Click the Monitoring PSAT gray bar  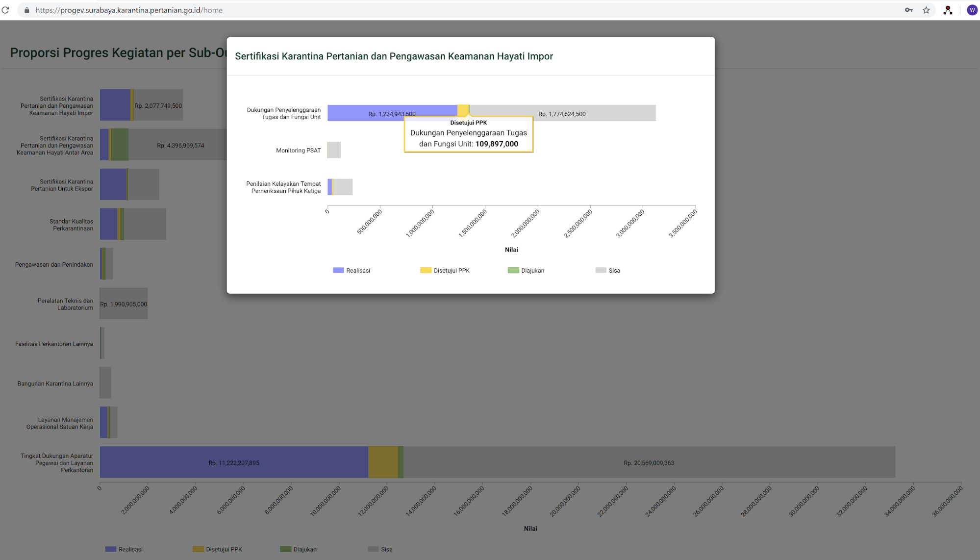coord(334,150)
